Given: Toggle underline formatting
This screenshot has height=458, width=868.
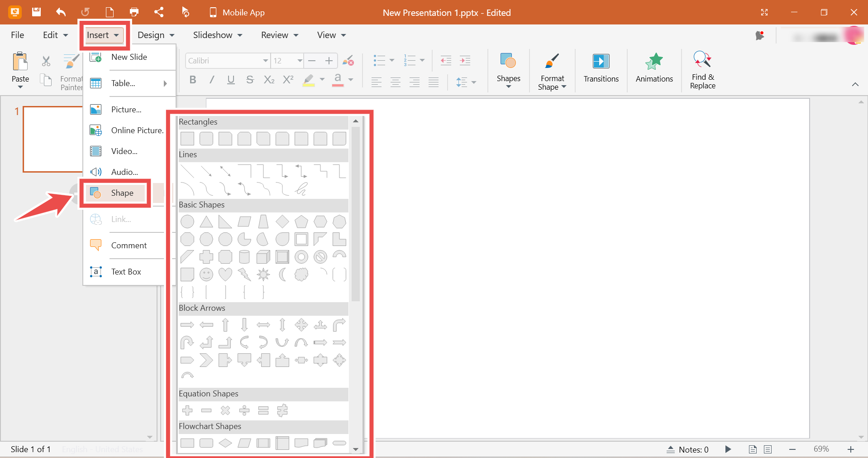Looking at the screenshot, I should (231, 80).
